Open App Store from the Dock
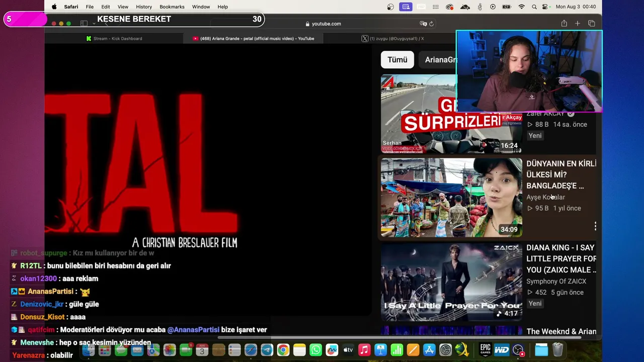644x362 pixels. (429, 350)
